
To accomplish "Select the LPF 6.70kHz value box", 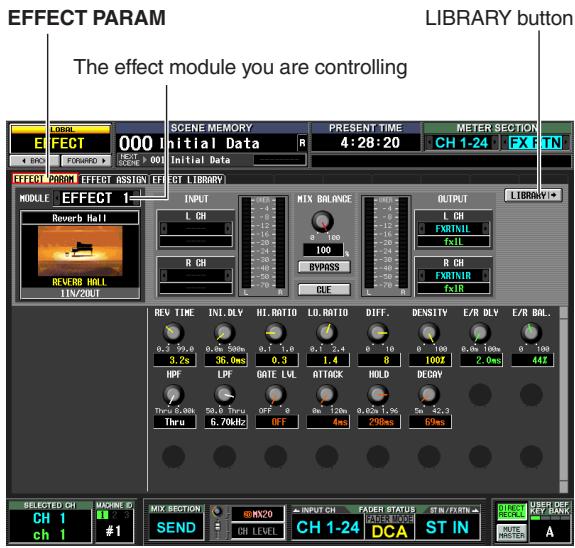I will click(x=226, y=422).
